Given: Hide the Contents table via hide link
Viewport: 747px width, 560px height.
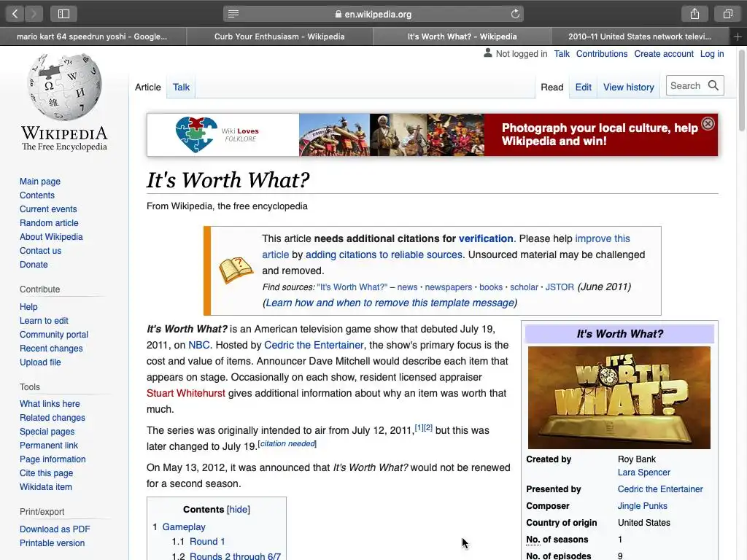Looking at the screenshot, I should (x=239, y=510).
